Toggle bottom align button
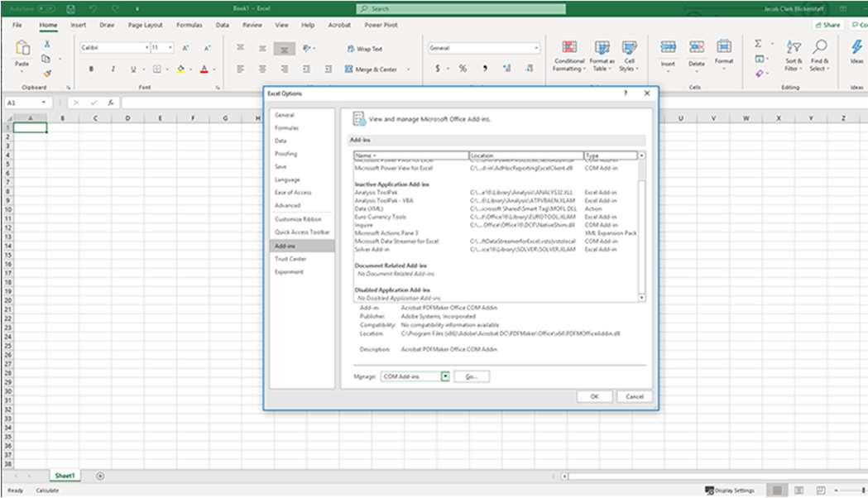The width and height of the screenshot is (868, 498). [285, 50]
